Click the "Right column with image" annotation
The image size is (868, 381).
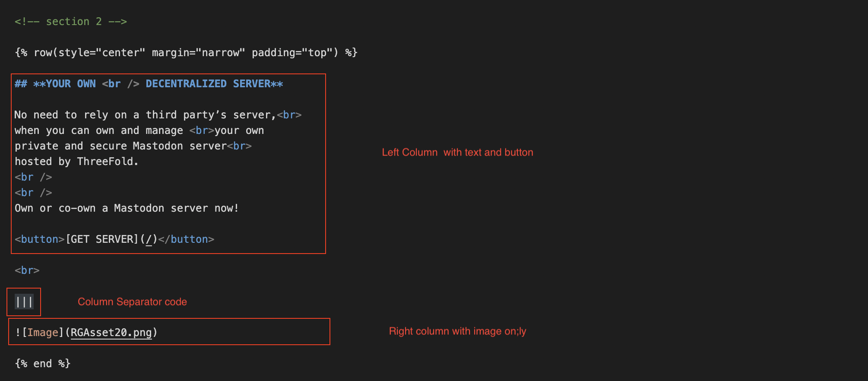[457, 331]
